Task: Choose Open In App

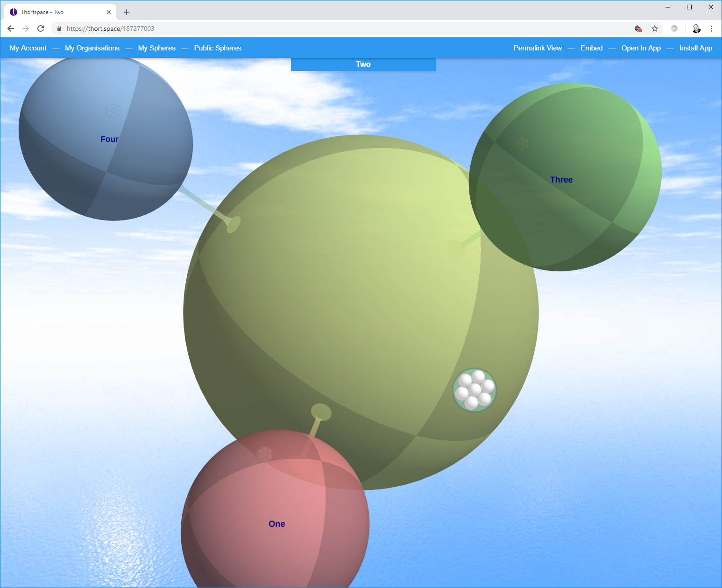Action: [641, 48]
